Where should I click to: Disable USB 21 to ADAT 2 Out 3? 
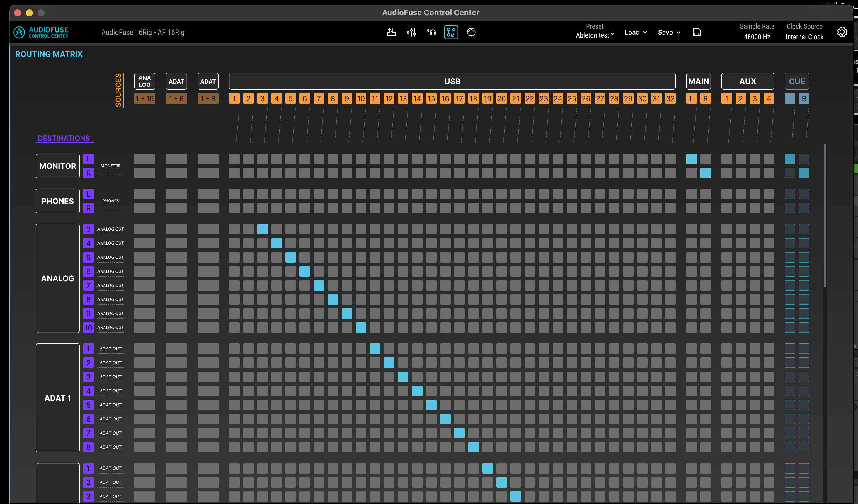tap(515, 496)
